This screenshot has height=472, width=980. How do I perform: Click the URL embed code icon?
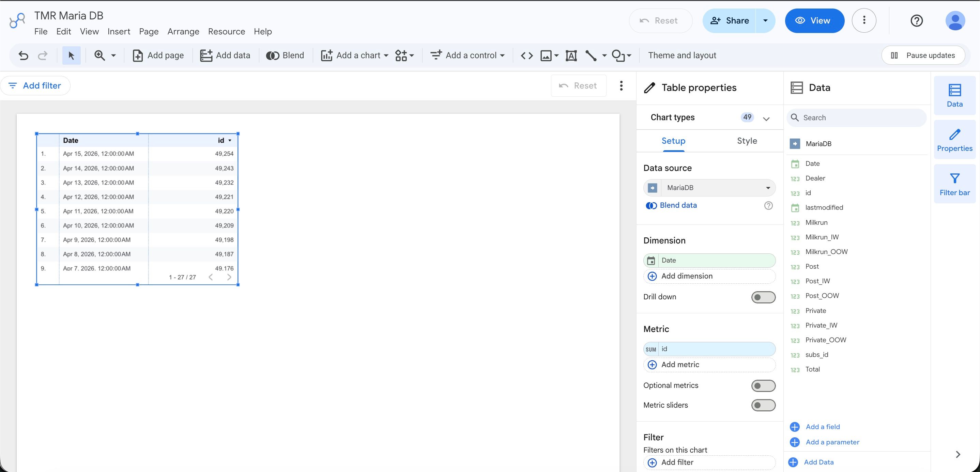526,56
